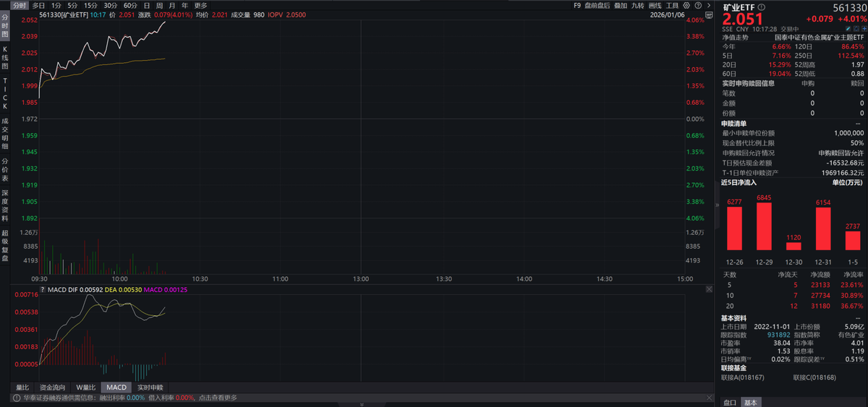Toggle the 盘前盘后 pre/post market display
Viewport: 868px width, 407px height.
(x=597, y=5)
